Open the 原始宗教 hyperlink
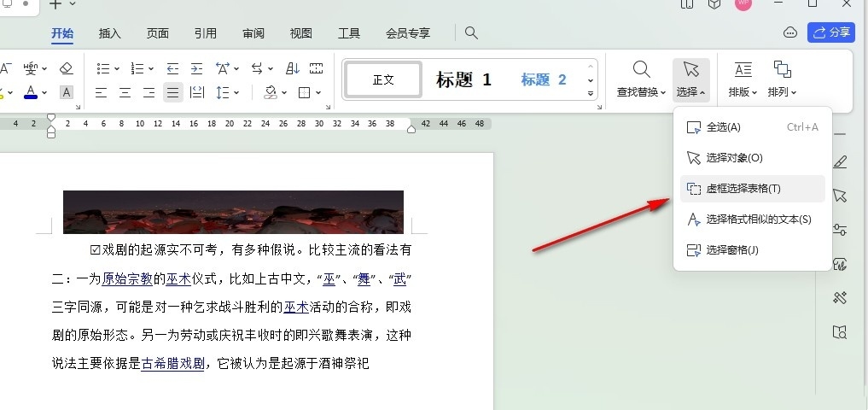This screenshot has height=410, width=868. coord(127,278)
